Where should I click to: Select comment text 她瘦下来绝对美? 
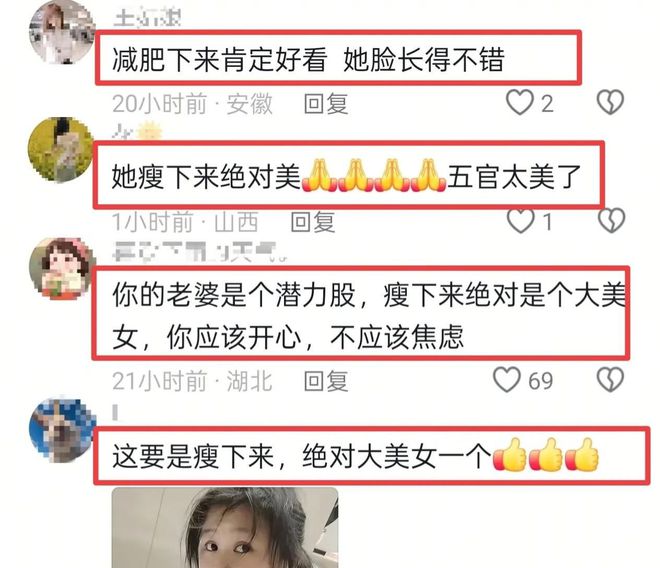pyautogui.click(x=206, y=176)
